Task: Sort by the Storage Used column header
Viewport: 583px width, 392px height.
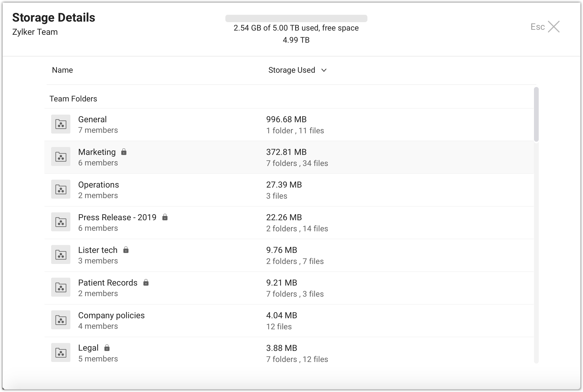Action: click(291, 70)
